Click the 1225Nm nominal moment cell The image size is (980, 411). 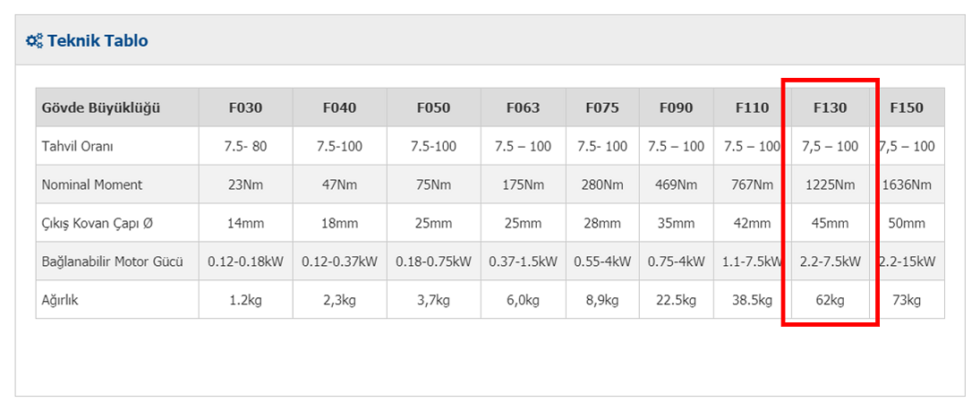(x=830, y=184)
